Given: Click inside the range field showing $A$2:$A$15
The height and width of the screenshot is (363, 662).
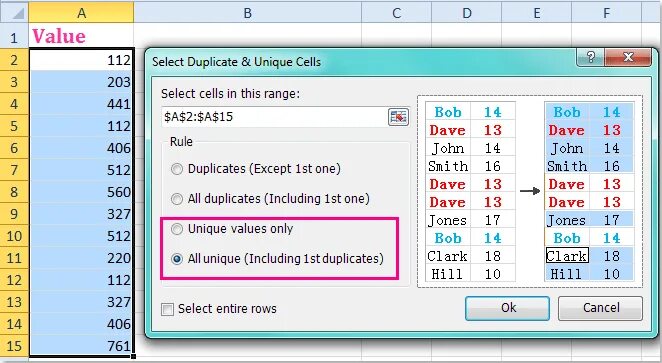Looking at the screenshot, I should 274,116.
